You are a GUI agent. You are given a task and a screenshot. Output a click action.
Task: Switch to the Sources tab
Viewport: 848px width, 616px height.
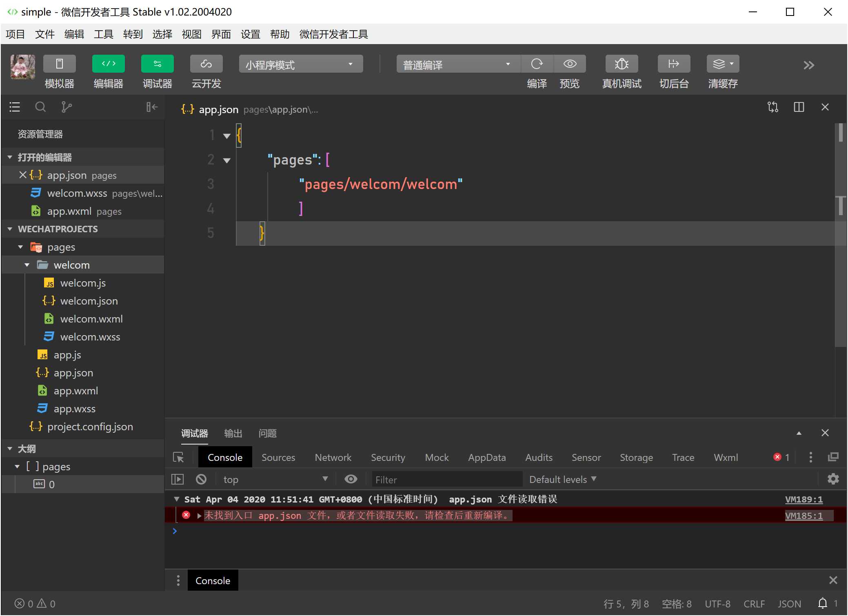[278, 458]
